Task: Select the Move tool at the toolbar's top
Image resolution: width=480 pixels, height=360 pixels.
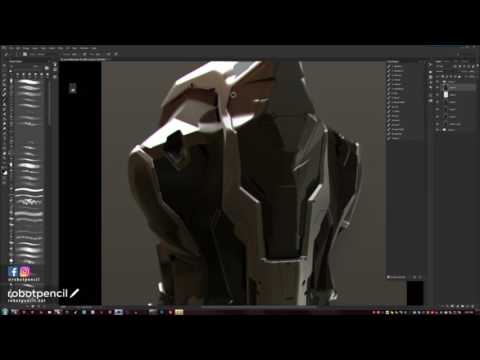Action: 4,65
